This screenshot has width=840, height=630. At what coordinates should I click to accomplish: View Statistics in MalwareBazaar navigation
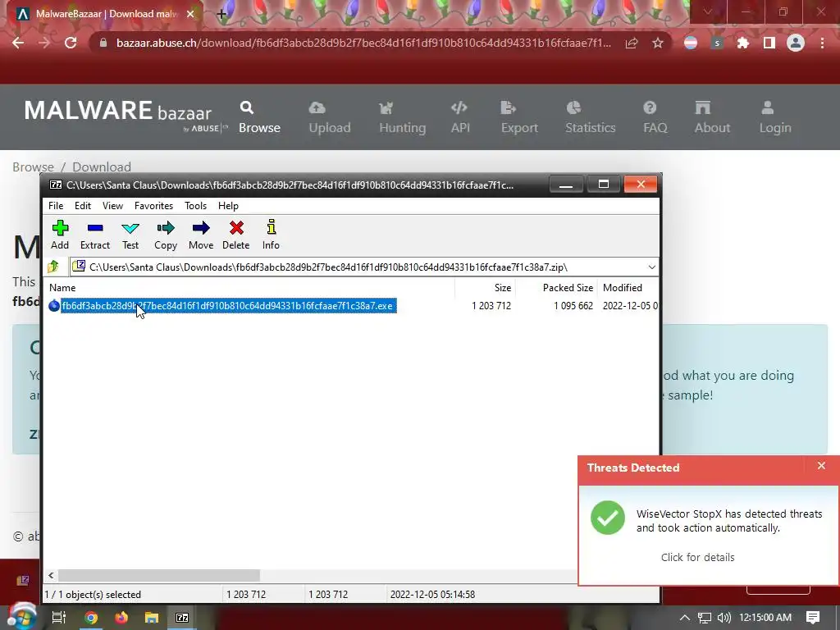(x=591, y=117)
